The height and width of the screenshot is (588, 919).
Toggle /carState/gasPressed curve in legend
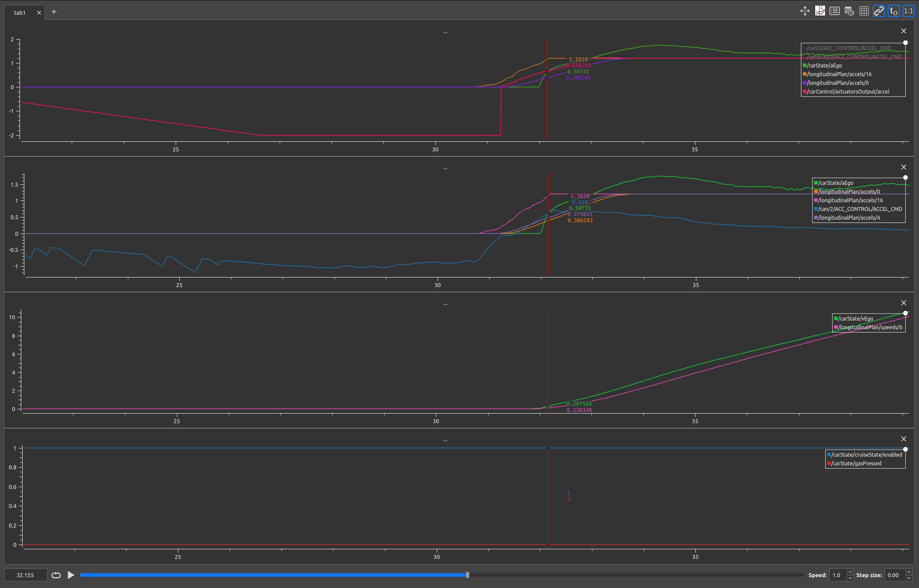coord(856,464)
